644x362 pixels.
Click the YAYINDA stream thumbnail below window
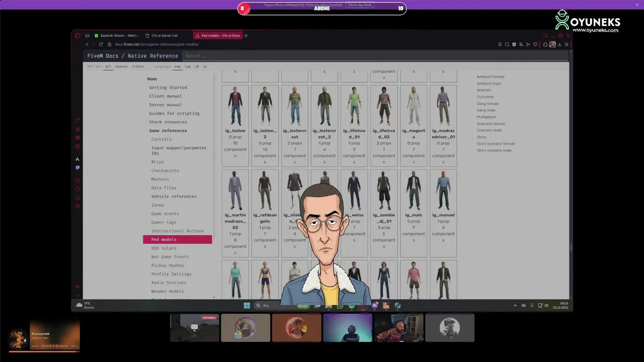click(x=195, y=328)
